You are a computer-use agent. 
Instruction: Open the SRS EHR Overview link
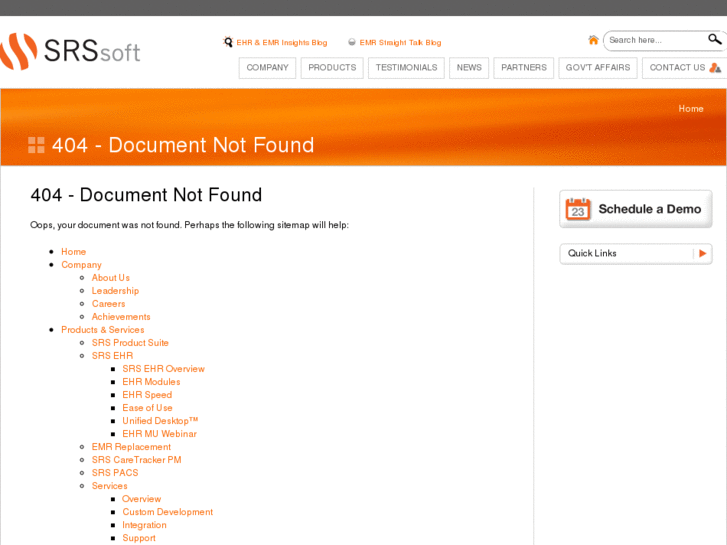163,368
